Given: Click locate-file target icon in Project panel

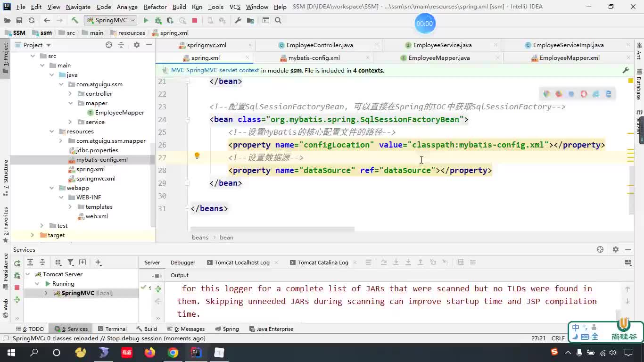Looking at the screenshot, I should pyautogui.click(x=109, y=45).
